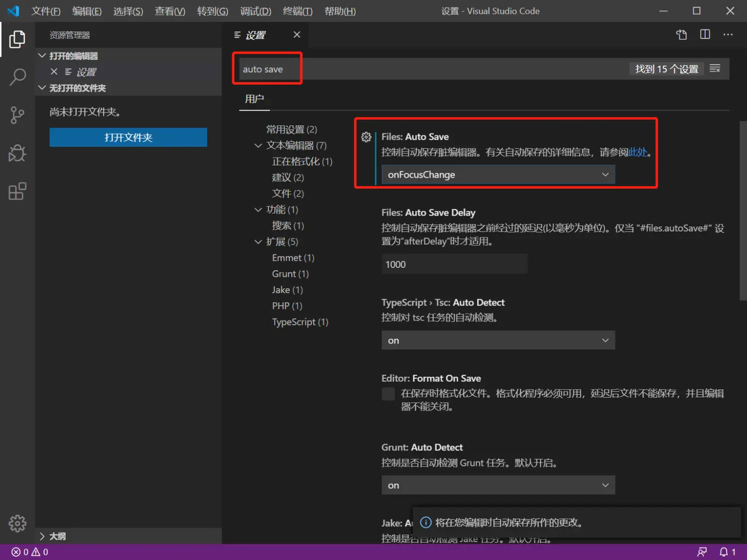Click the VS Code logo in title bar

click(13, 11)
